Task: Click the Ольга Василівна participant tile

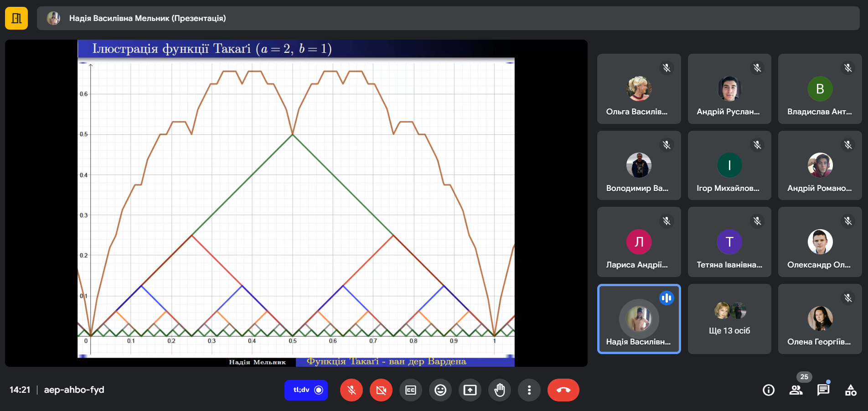Action: [x=639, y=89]
